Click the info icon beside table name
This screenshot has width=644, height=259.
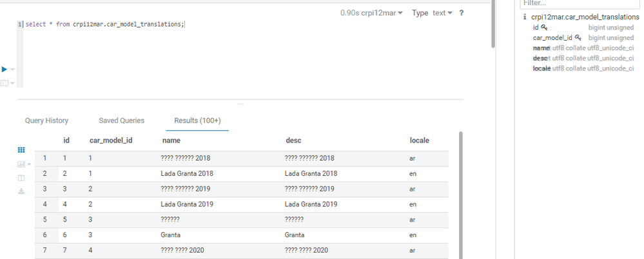click(x=525, y=17)
